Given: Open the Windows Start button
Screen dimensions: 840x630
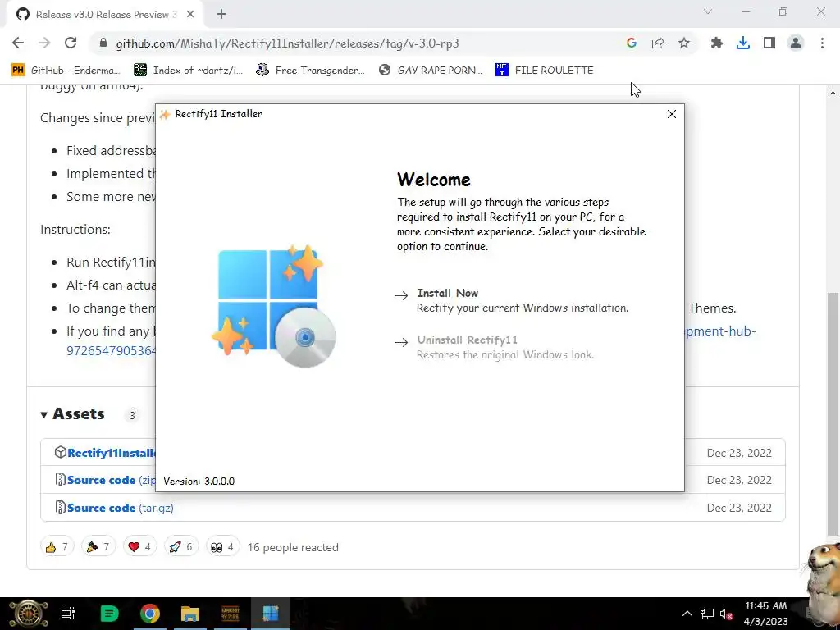Looking at the screenshot, I should [x=28, y=614].
